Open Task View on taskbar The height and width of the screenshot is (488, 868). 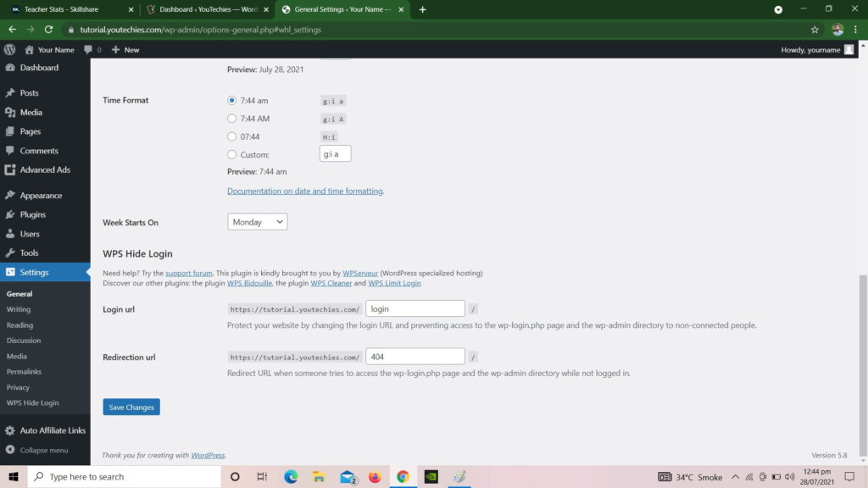[x=263, y=476]
